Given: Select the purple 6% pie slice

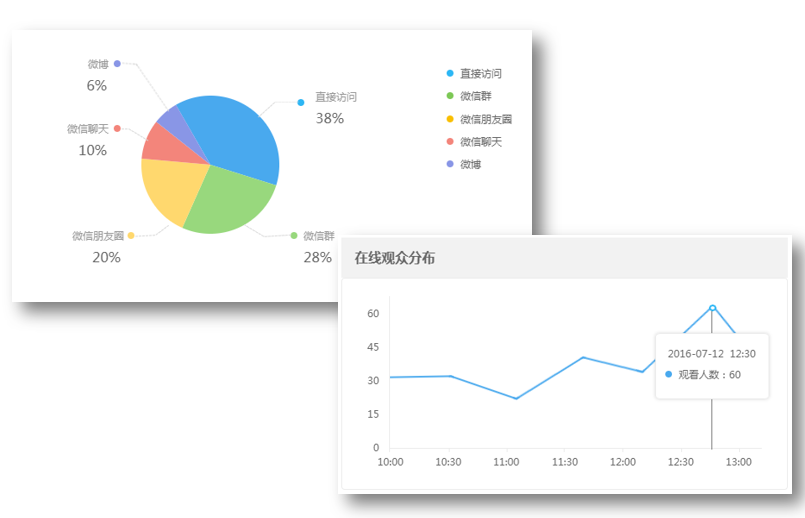Looking at the screenshot, I should [177, 122].
